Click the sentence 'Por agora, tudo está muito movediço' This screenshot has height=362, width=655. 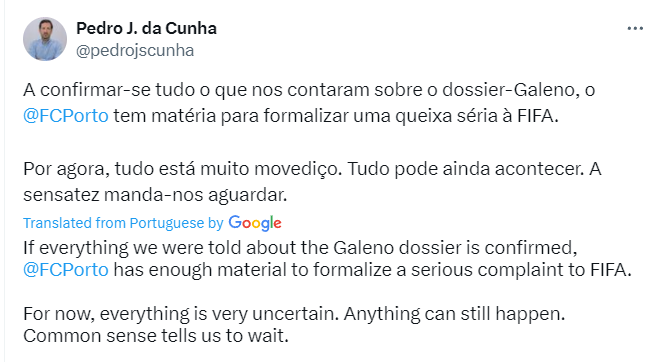[x=183, y=169]
